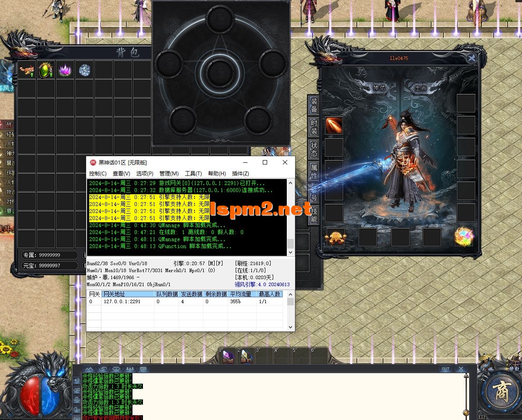Screen dimensions: 522x420
Task: Open the 控制(C) menu
Action: 97,174
